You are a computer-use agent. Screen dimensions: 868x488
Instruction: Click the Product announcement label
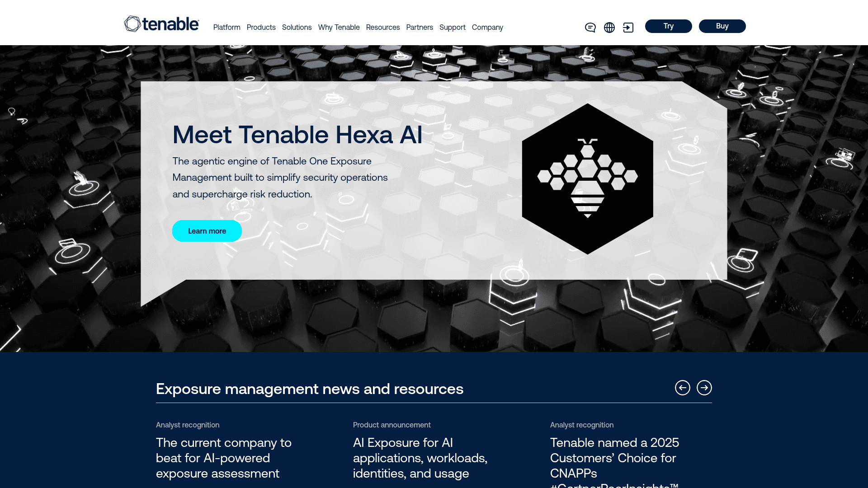(x=392, y=425)
